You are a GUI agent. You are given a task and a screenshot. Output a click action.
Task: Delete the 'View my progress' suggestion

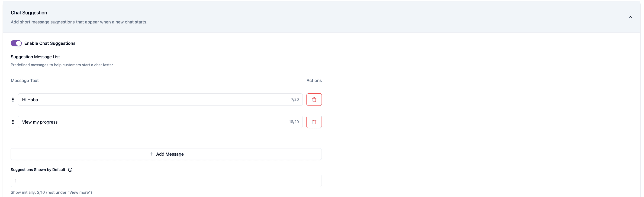[314, 122]
